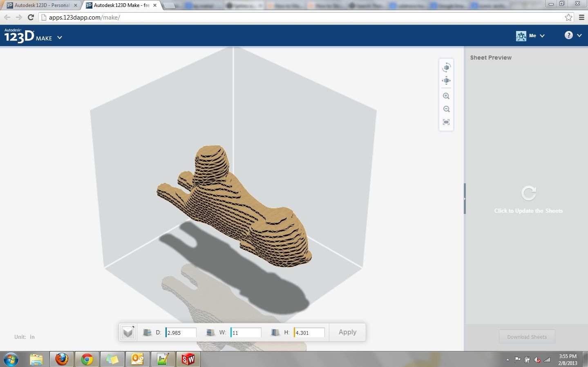Click the refresh icon in Sheet Preview

[528, 193]
